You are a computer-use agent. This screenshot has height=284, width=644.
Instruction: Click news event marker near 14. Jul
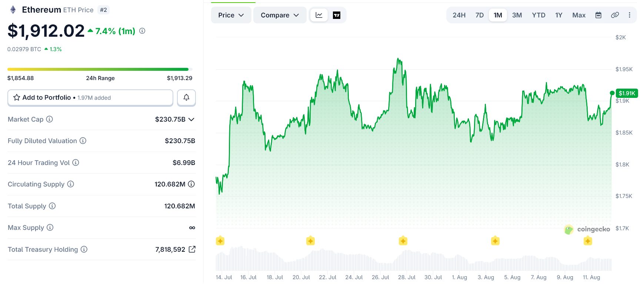(x=220, y=241)
